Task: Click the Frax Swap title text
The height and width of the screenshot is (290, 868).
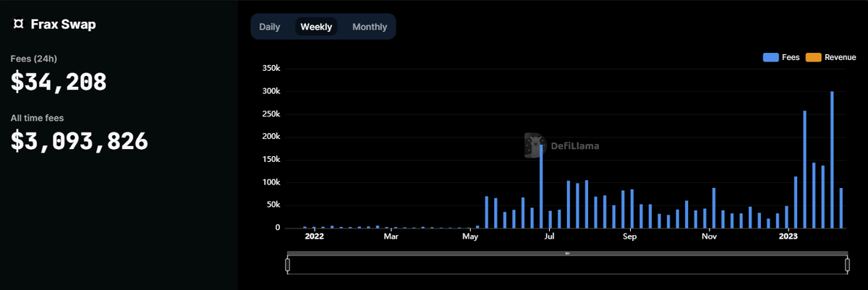Action: [x=64, y=25]
